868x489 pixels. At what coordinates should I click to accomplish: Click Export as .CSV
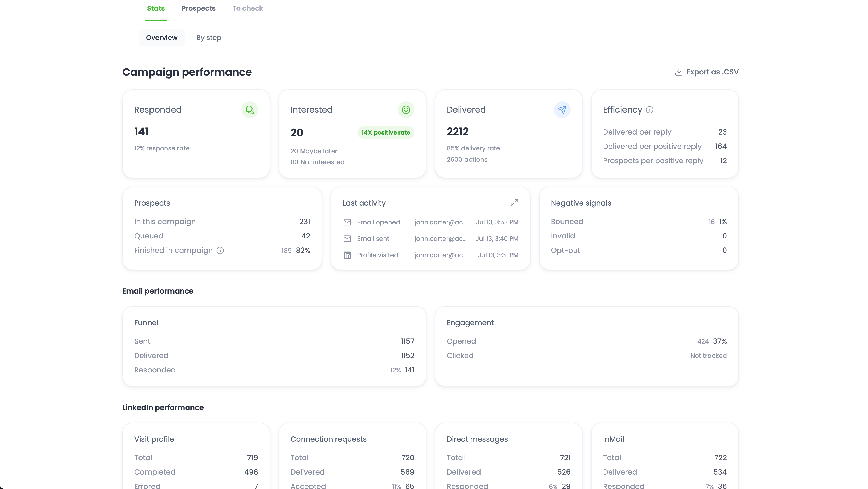pos(707,72)
